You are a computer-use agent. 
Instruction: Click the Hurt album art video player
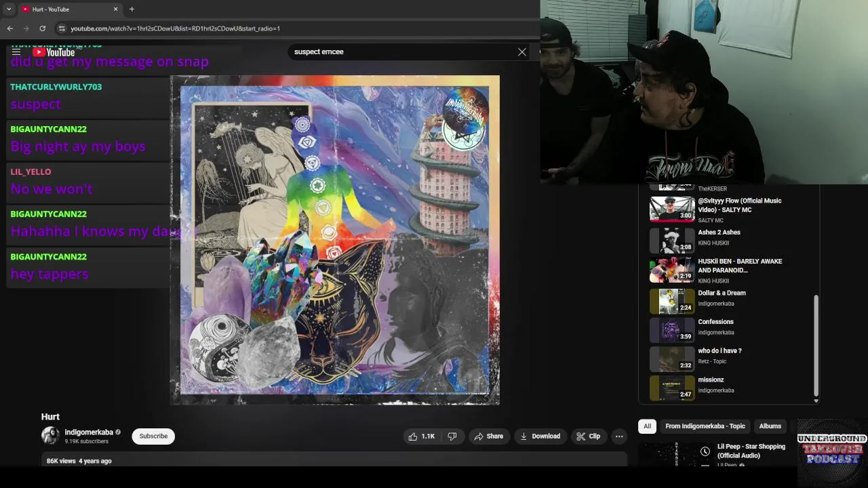334,240
